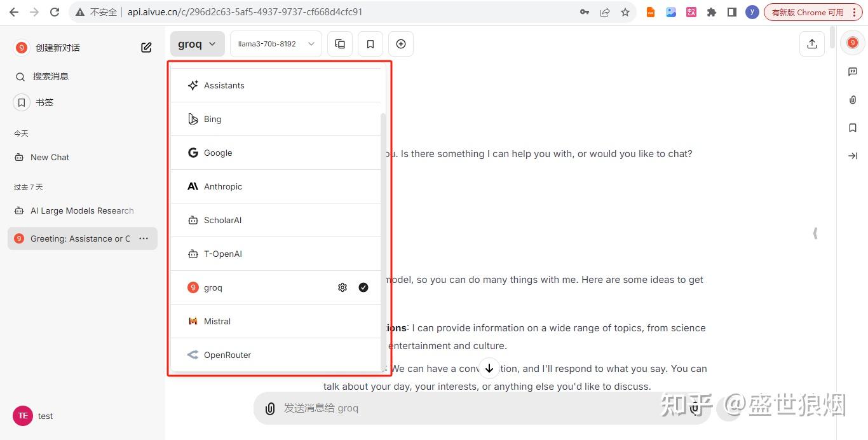The image size is (868, 440).
Task: Open the groq provider selector dropdown
Action: (197, 43)
